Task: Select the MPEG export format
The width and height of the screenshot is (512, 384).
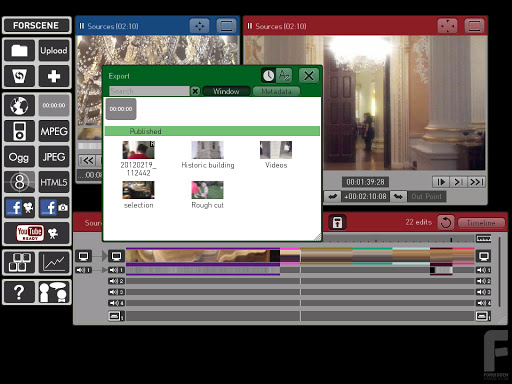Action: pyautogui.click(x=54, y=131)
